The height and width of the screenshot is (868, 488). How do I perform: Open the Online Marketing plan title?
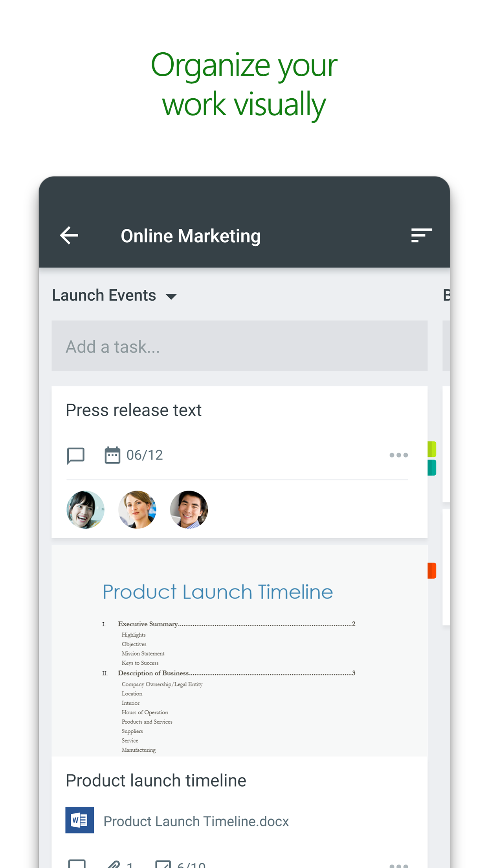pos(191,236)
